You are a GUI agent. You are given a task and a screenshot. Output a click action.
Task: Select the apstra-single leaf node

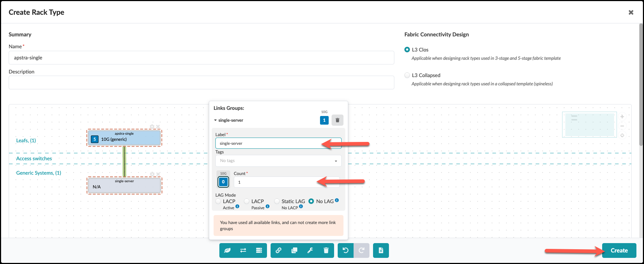(124, 138)
